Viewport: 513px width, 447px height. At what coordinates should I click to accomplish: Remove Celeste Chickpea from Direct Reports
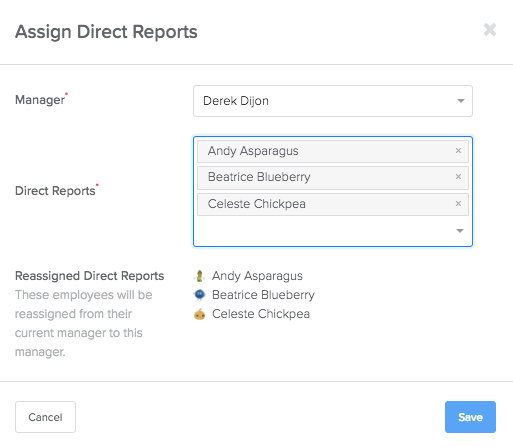[458, 204]
